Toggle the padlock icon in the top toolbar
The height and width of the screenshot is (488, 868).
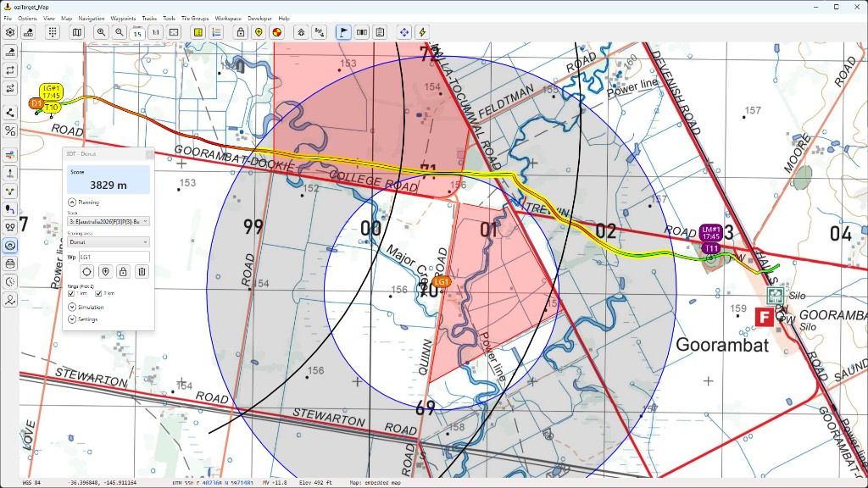click(x=241, y=32)
